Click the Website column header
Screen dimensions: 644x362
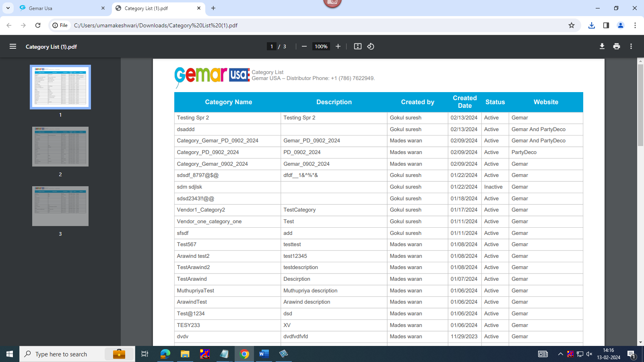(x=546, y=102)
